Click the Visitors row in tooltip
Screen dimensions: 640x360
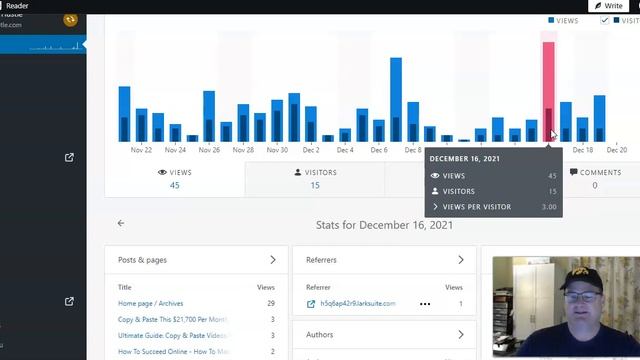click(493, 191)
